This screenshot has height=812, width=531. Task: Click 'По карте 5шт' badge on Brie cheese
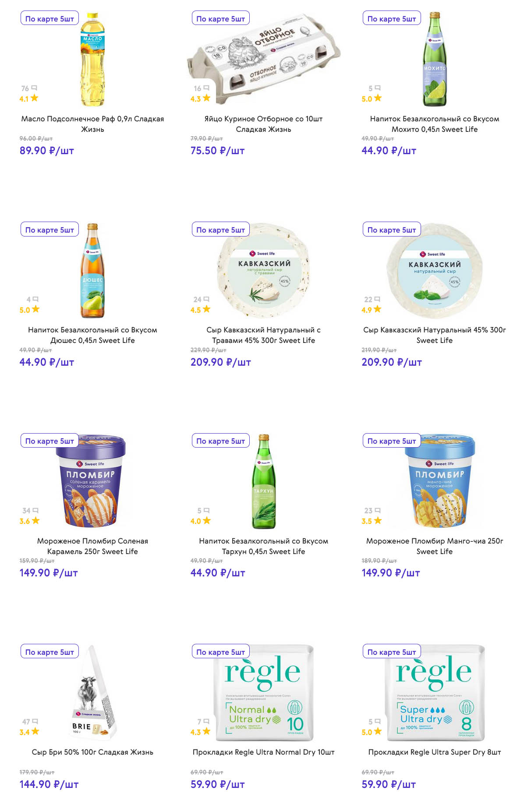pos(50,652)
